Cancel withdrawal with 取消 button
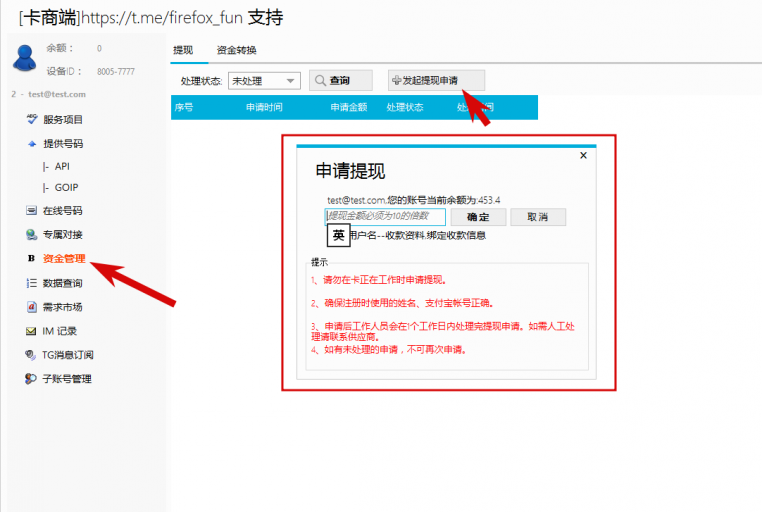The height and width of the screenshot is (512, 762). [538, 217]
